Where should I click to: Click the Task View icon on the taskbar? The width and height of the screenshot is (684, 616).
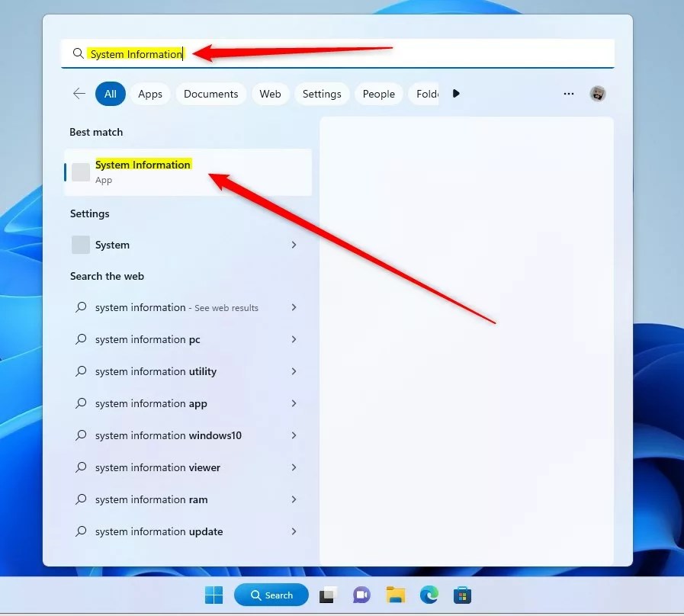click(327, 594)
